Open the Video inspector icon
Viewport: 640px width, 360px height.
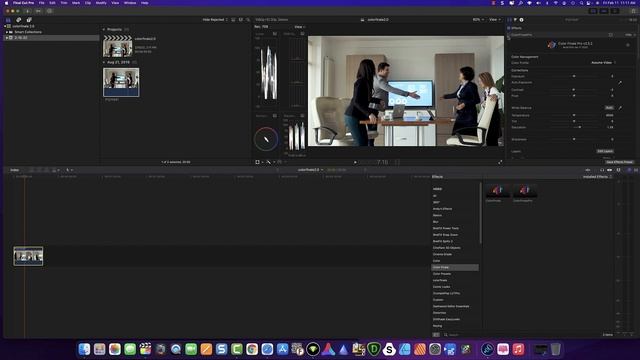click(509, 20)
